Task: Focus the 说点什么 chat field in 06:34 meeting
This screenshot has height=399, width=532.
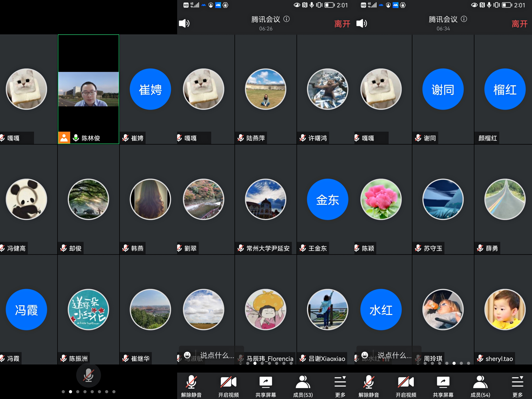Action: pos(394,355)
